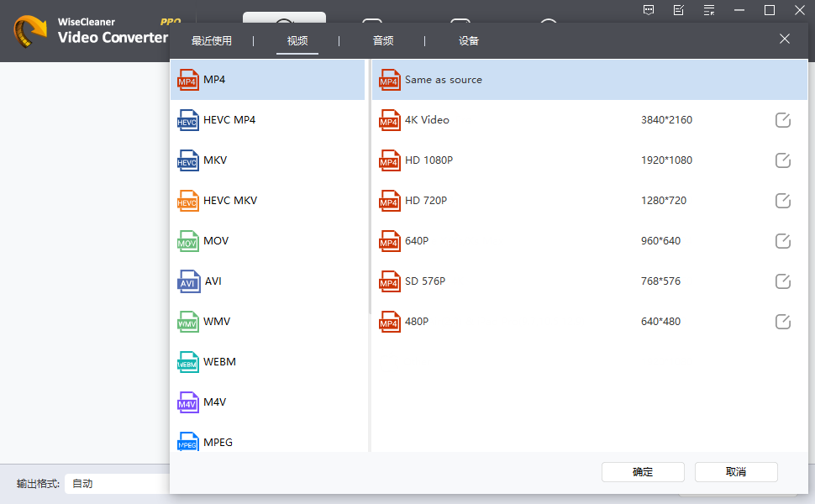Select the HD 1080P preset
815x504 pixels.
pos(590,160)
